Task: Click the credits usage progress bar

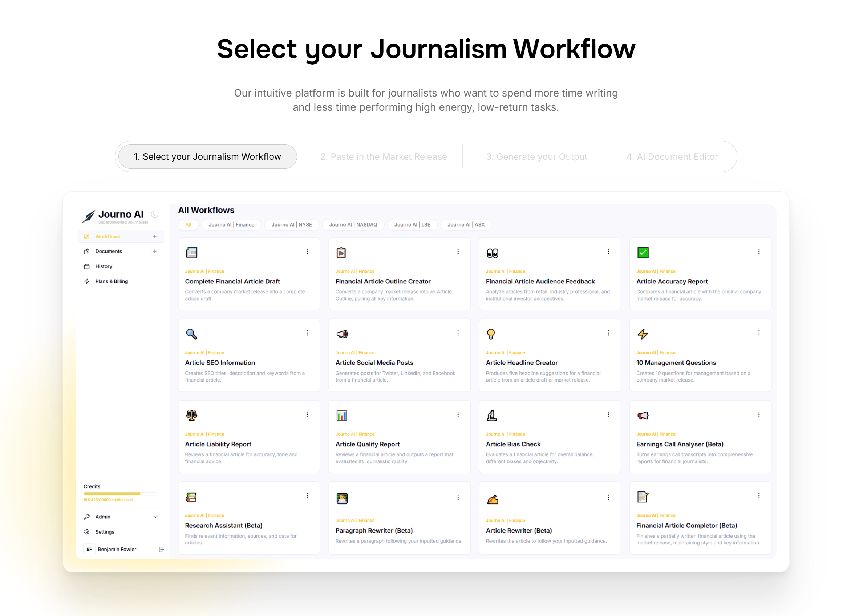Action: click(121, 494)
